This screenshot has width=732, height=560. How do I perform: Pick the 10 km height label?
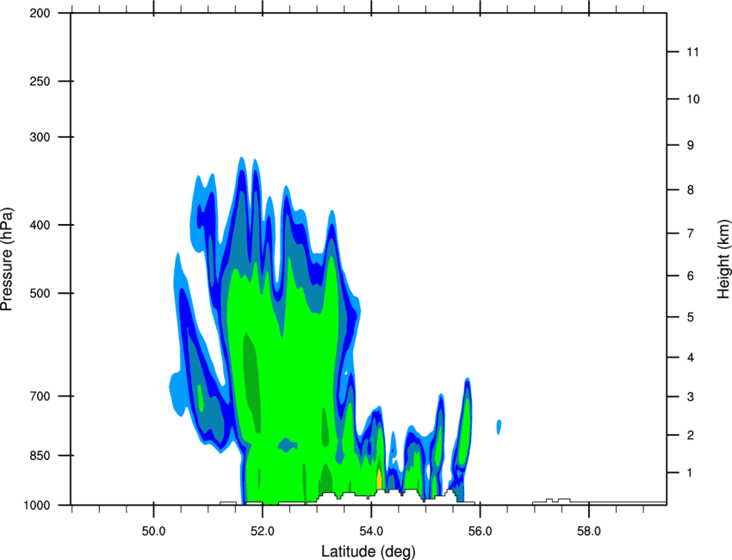coord(693,99)
